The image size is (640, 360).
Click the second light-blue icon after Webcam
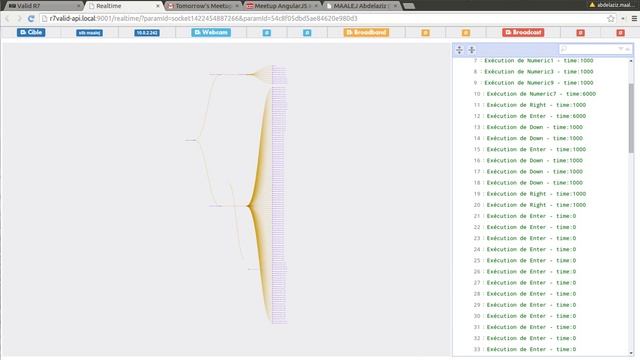(x=307, y=33)
